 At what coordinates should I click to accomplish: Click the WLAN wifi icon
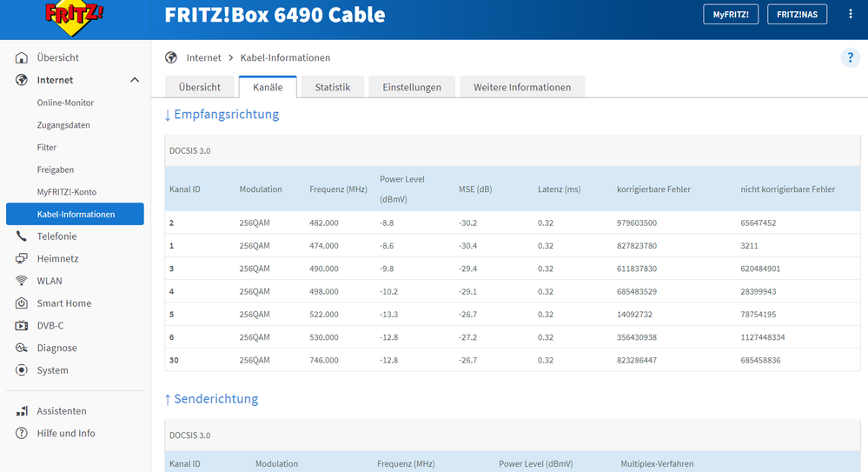22,281
